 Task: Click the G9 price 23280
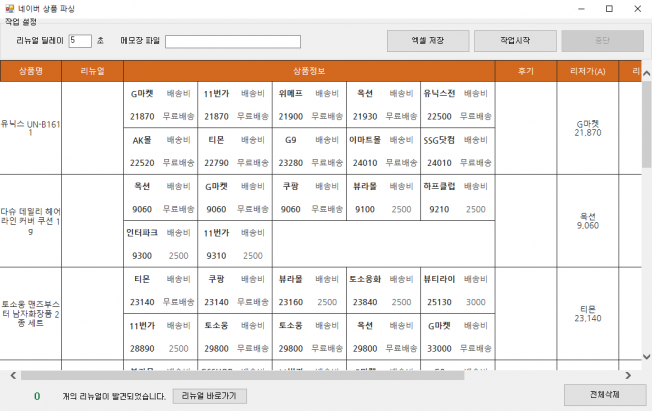pyautogui.click(x=291, y=163)
